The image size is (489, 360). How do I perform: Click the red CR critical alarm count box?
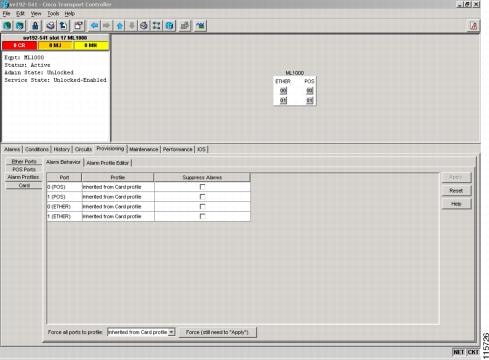tap(19, 45)
